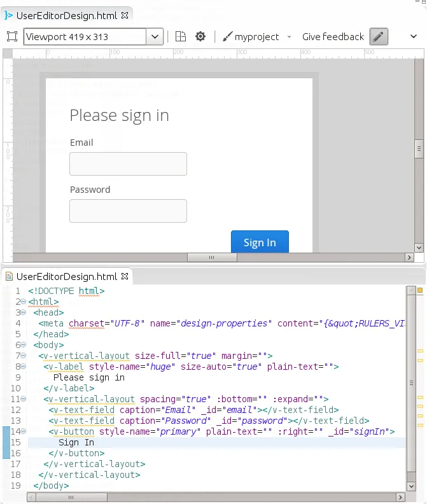The image size is (427, 504).
Task: Click the rotate viewport orientation icon
Action: 181,37
